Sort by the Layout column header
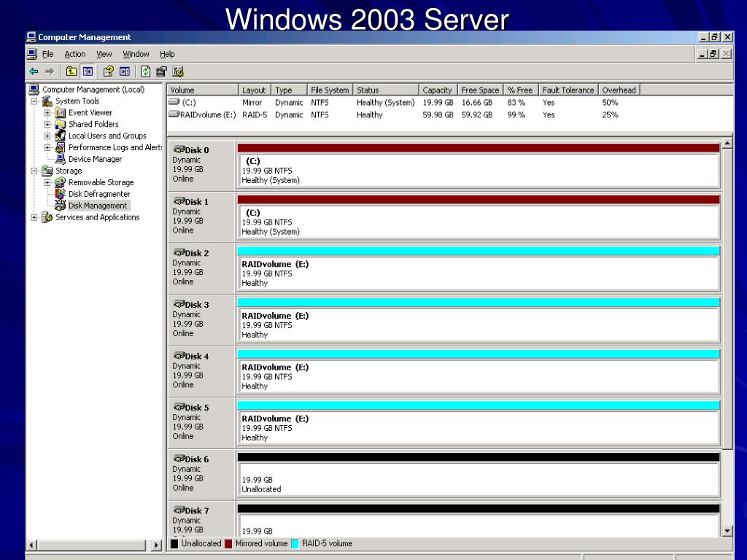This screenshot has height=560, width=747. pyautogui.click(x=255, y=90)
